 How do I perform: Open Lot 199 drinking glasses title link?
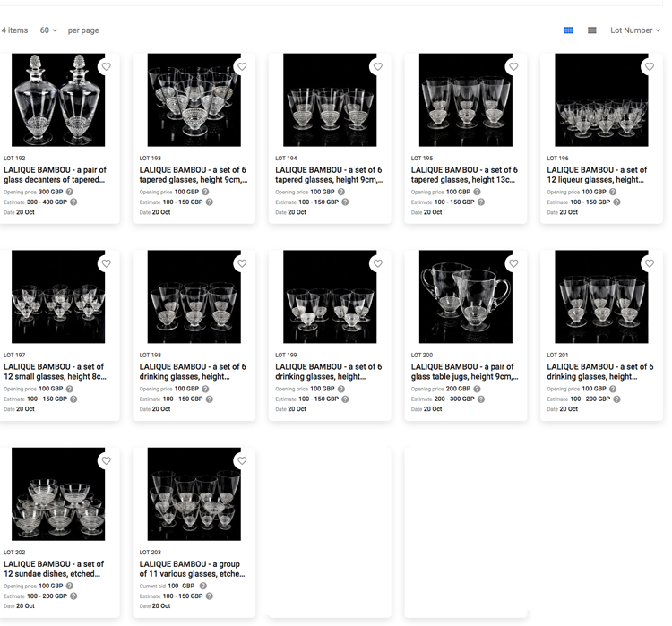(x=329, y=372)
